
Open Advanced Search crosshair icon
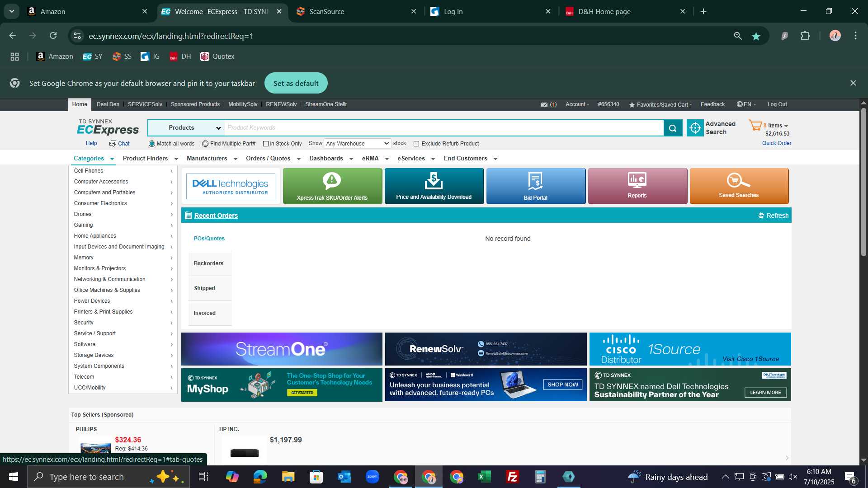[695, 128]
